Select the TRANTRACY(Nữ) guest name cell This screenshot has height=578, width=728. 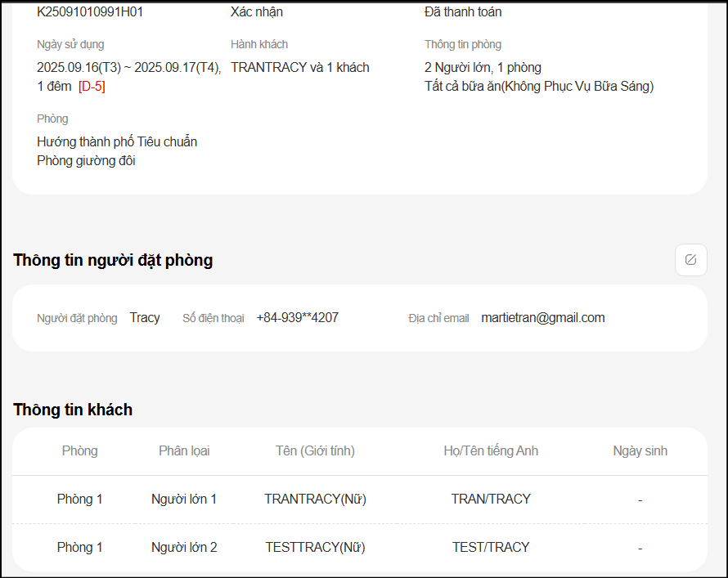point(315,499)
